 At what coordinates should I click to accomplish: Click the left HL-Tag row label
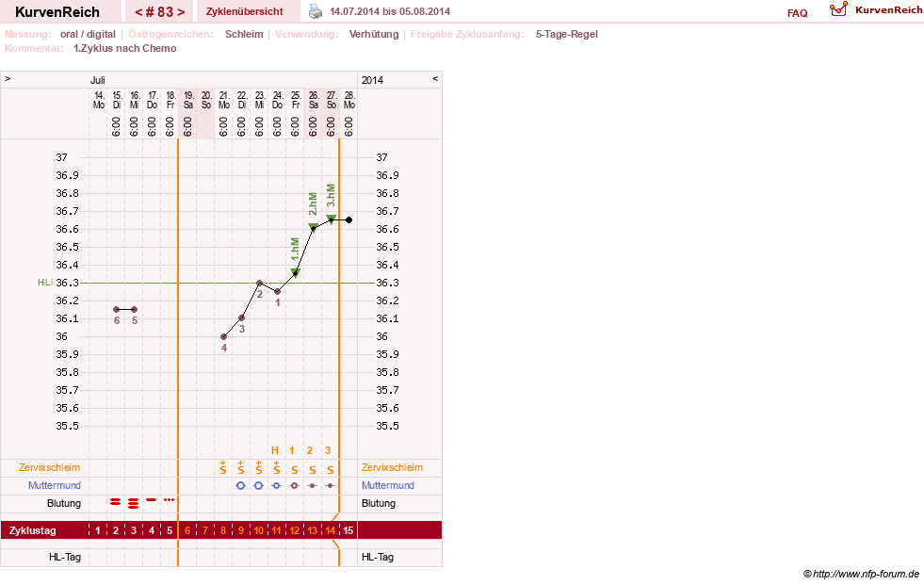(65, 557)
